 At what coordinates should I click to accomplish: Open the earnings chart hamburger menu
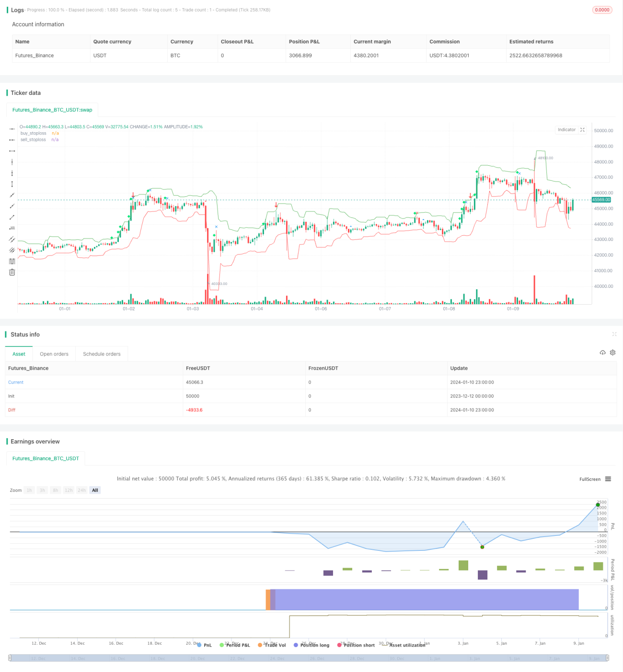point(608,479)
